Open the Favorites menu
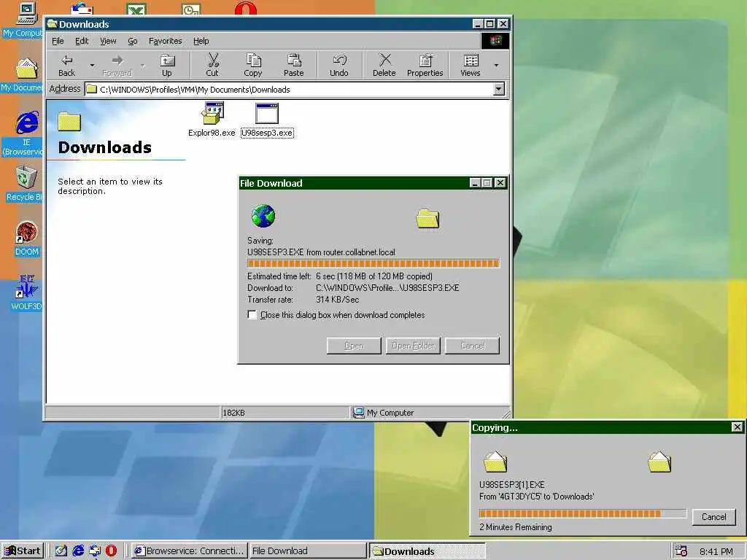747x560 pixels. 166,41
